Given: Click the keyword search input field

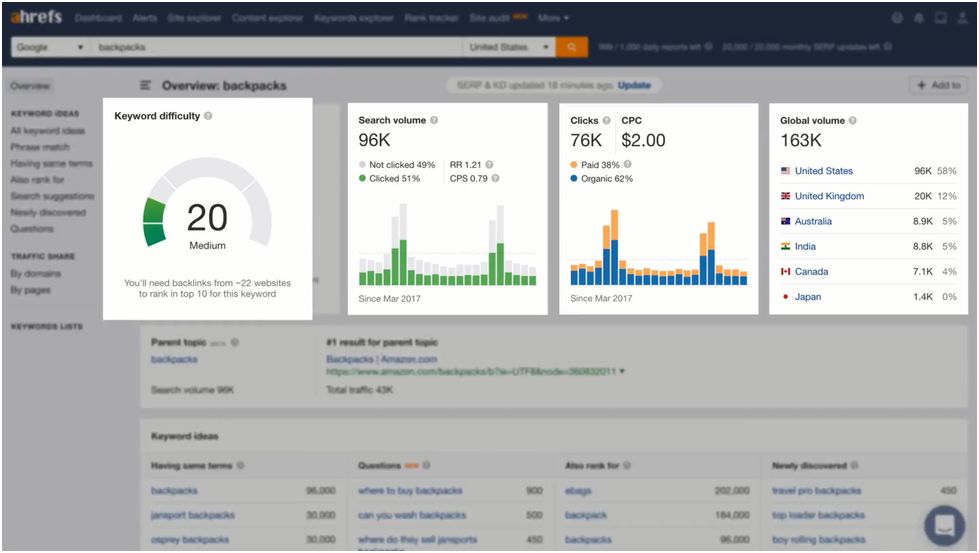Looking at the screenshot, I should point(277,47).
